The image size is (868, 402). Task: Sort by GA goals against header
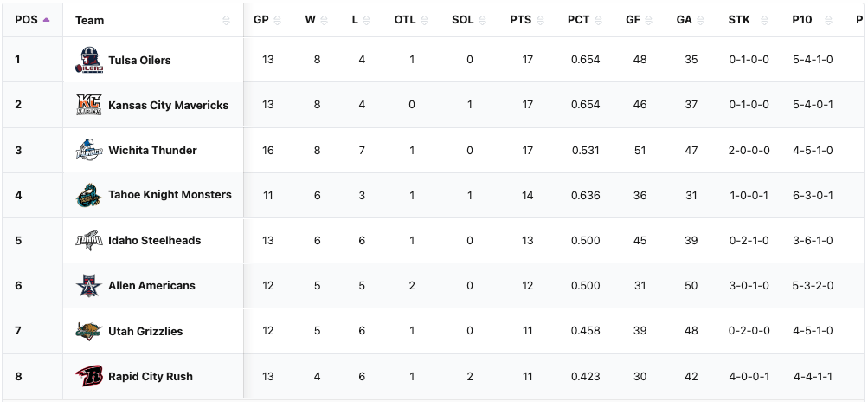coord(685,20)
